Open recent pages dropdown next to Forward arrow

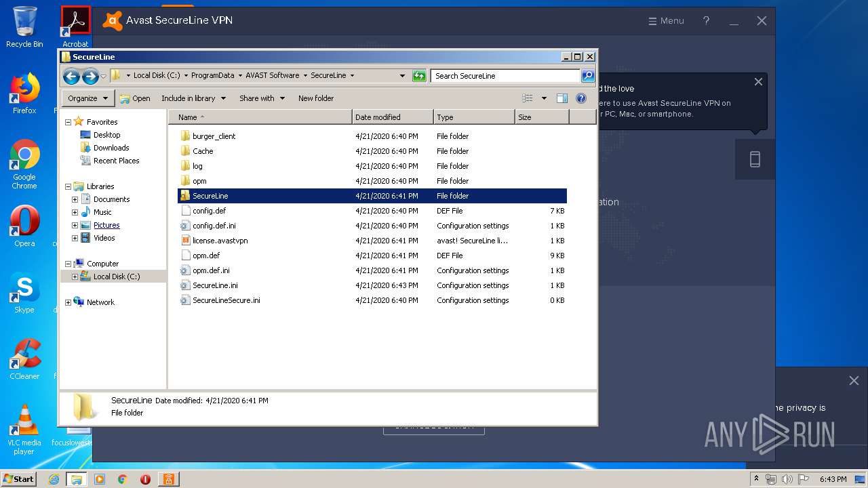[104, 77]
